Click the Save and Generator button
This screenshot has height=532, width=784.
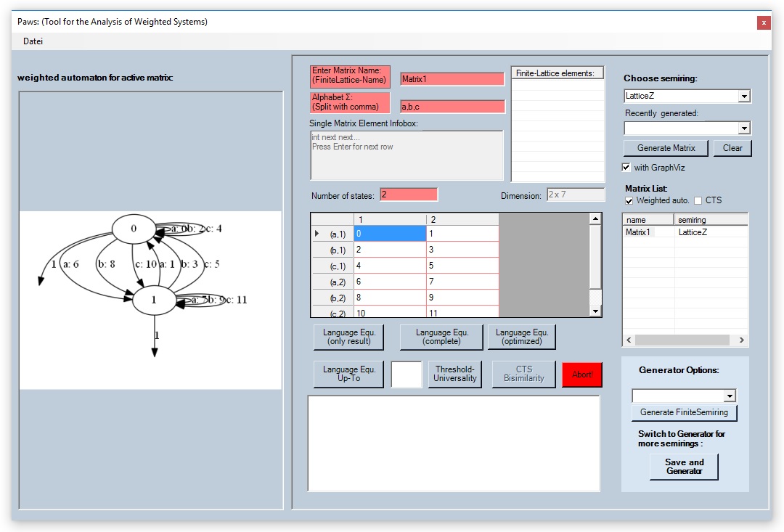685,467
